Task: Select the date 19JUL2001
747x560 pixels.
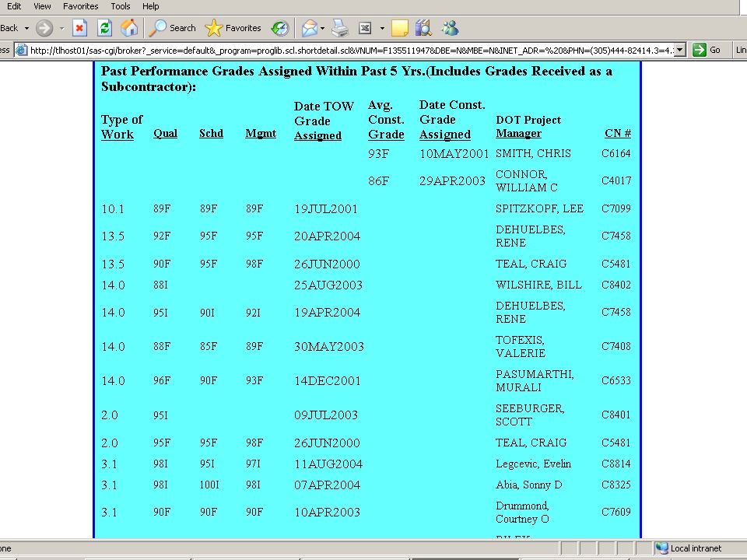Action: 326,209
